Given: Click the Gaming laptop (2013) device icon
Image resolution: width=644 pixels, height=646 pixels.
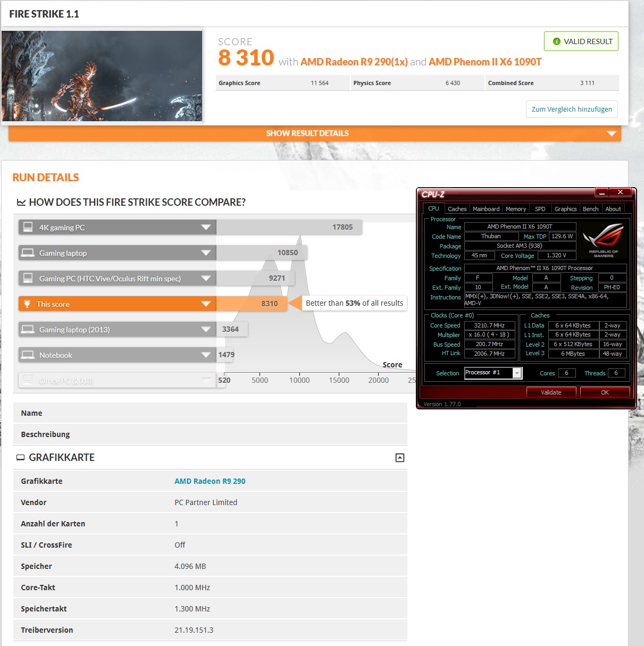Looking at the screenshot, I should [28, 329].
